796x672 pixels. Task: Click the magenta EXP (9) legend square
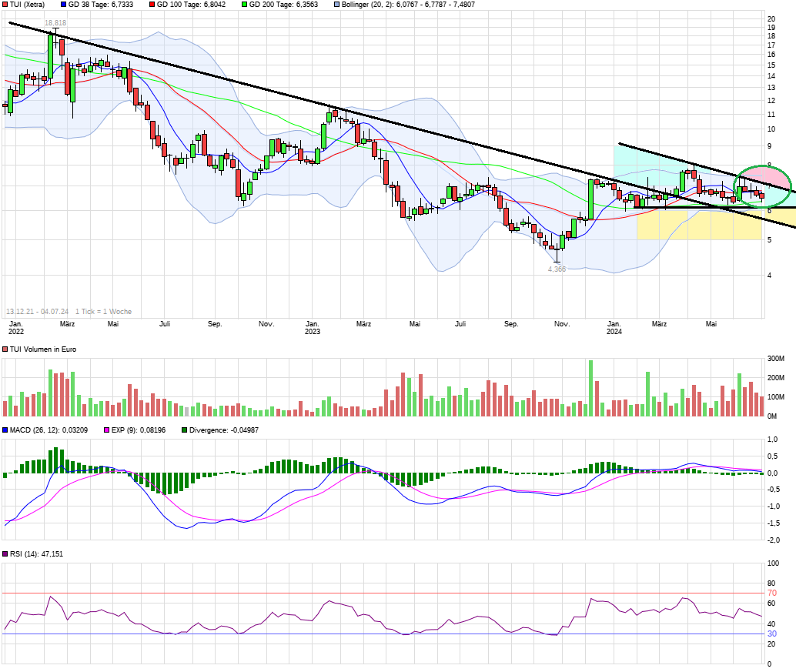(106, 430)
